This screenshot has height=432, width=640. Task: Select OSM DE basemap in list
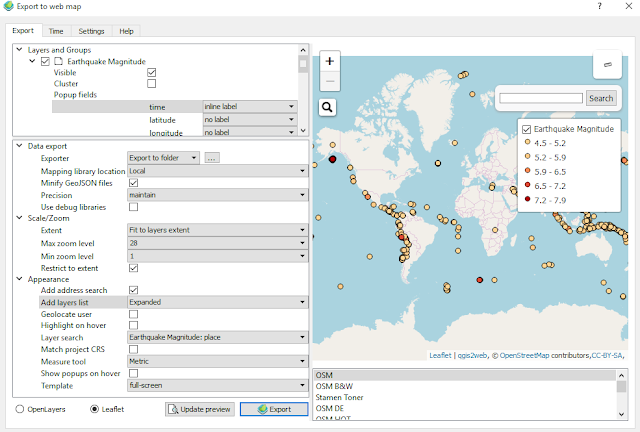(464, 408)
